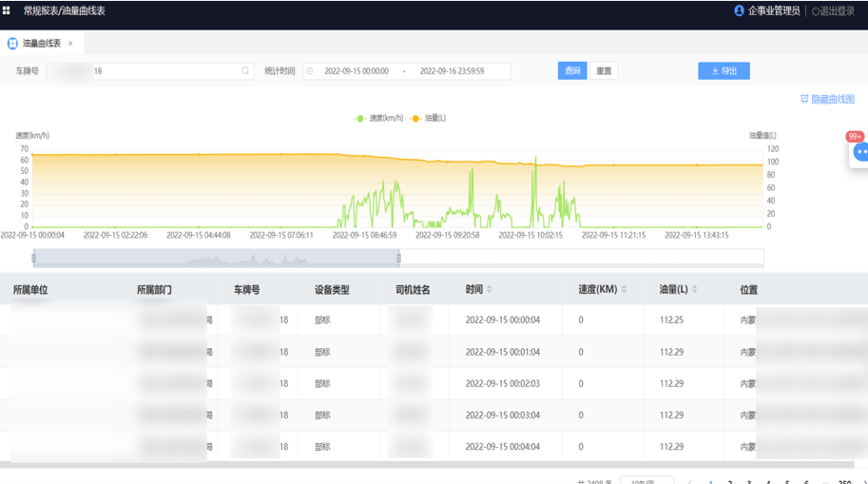The height and width of the screenshot is (484, 868).
Task: Click the 所属单位 column header
Action: coord(30,290)
